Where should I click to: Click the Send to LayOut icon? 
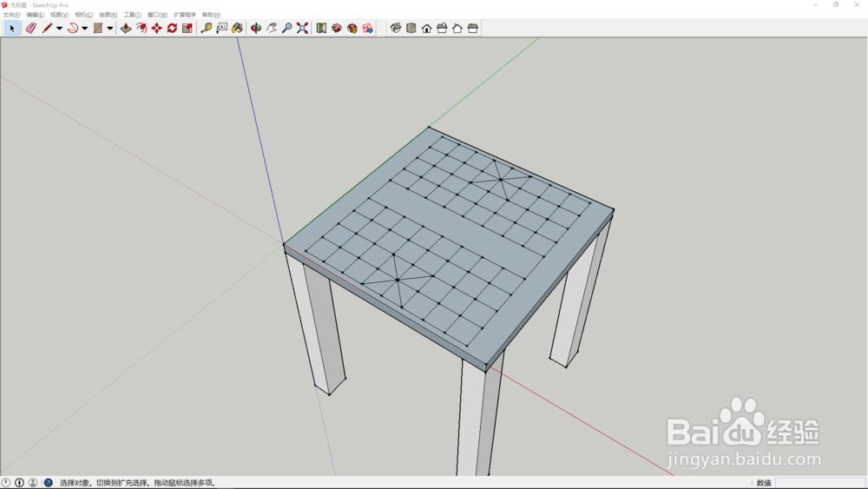[x=367, y=29]
